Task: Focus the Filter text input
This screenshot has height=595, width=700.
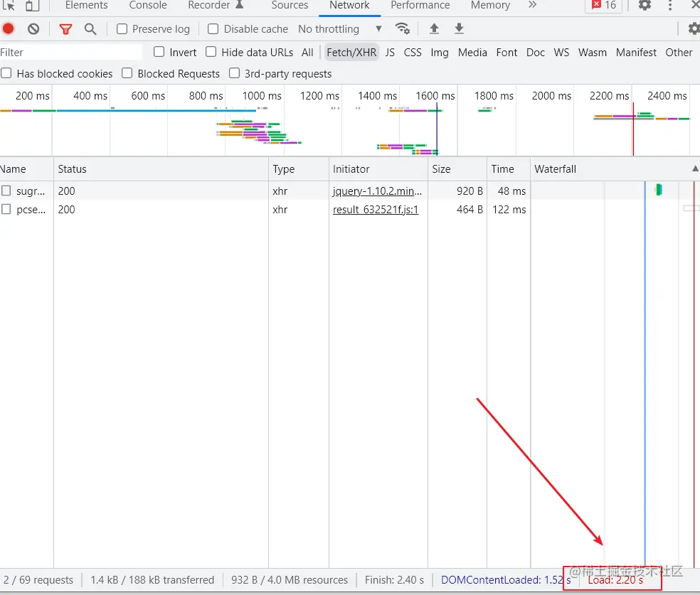Action: 71,53
